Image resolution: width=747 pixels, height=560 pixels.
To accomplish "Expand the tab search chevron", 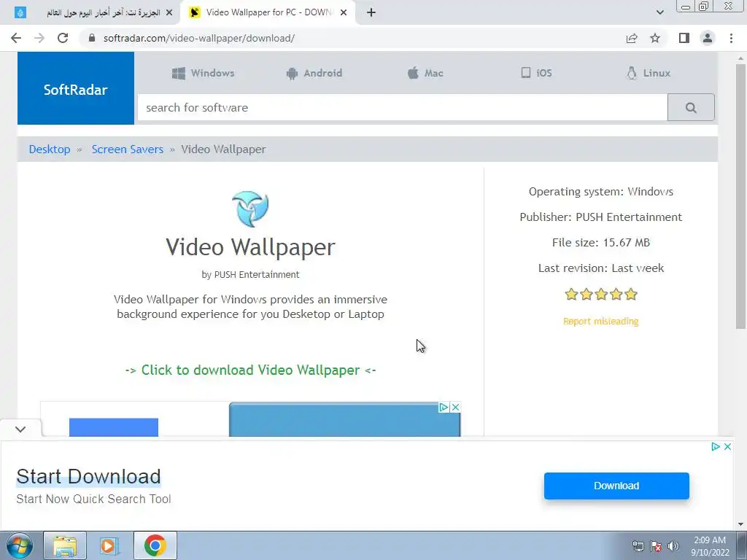I will click(659, 12).
